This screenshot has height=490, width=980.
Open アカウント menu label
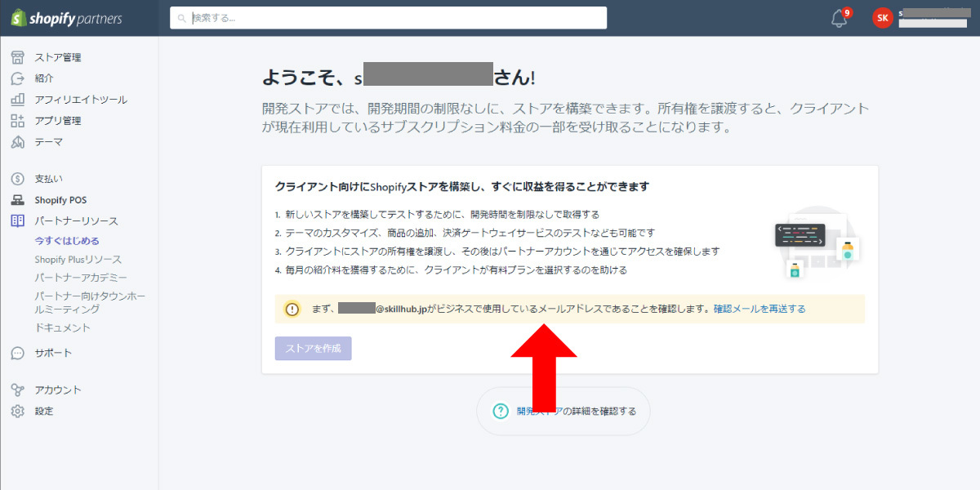coord(58,390)
